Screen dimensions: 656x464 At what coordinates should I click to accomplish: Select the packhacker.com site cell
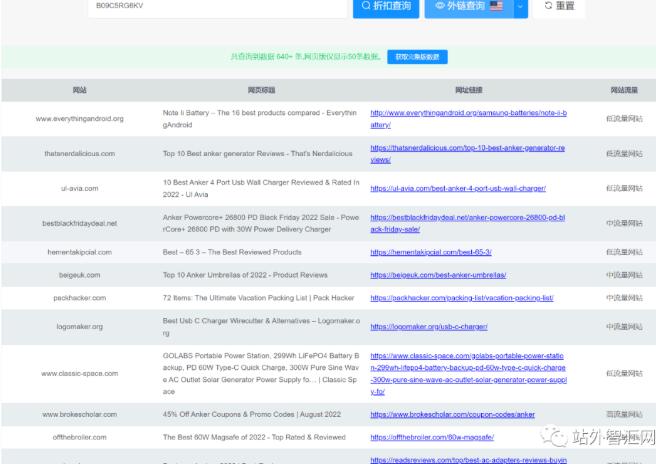(79, 297)
